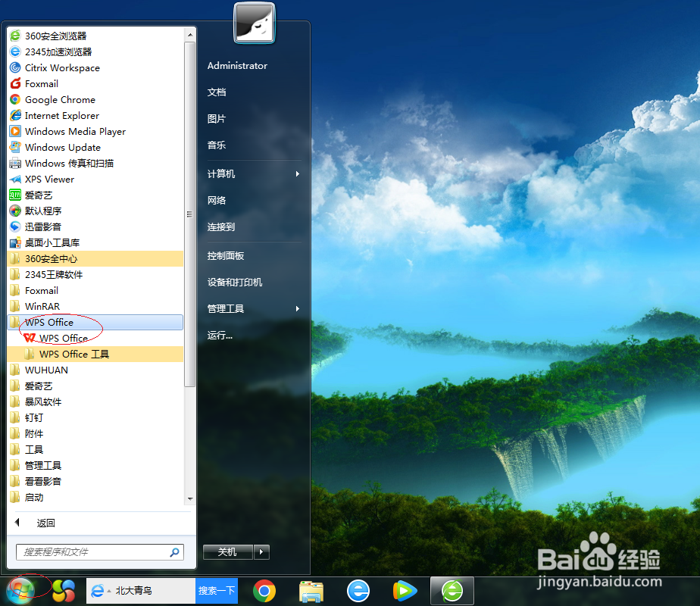
Task: Click the programs list scrollbar thumb
Action: [x=190, y=214]
